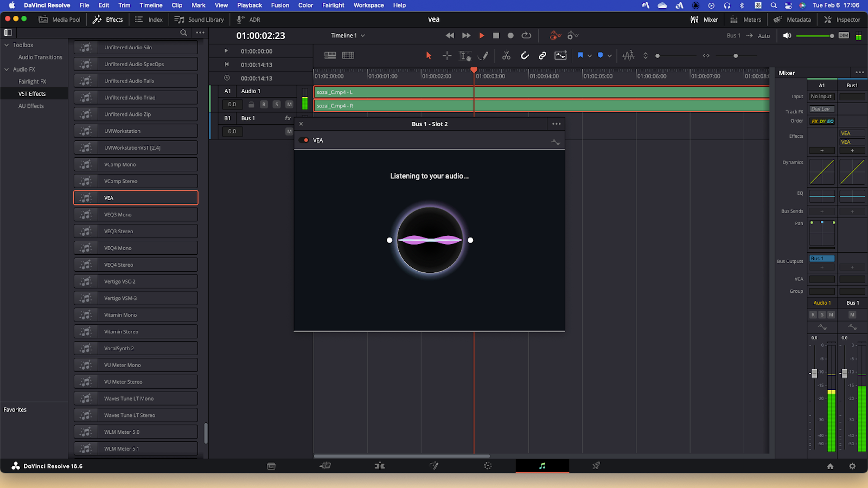Click the transient detection waveform icon

pyautogui.click(x=628, y=55)
